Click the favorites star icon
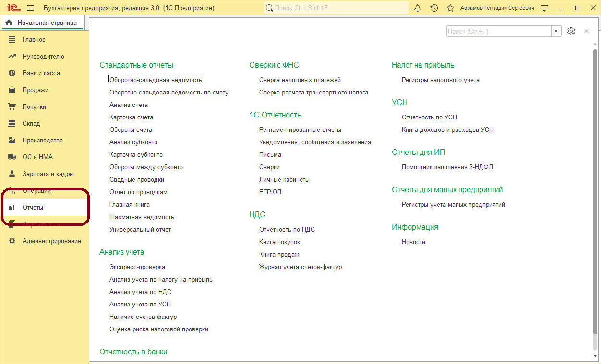This screenshot has width=601, height=364. (x=450, y=8)
